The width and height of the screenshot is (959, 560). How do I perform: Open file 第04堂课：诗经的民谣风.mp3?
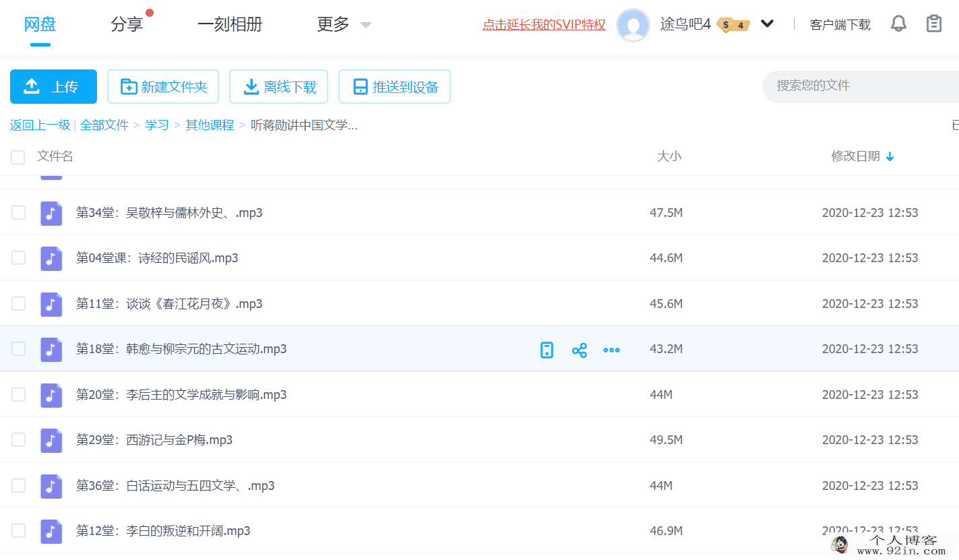tap(157, 258)
